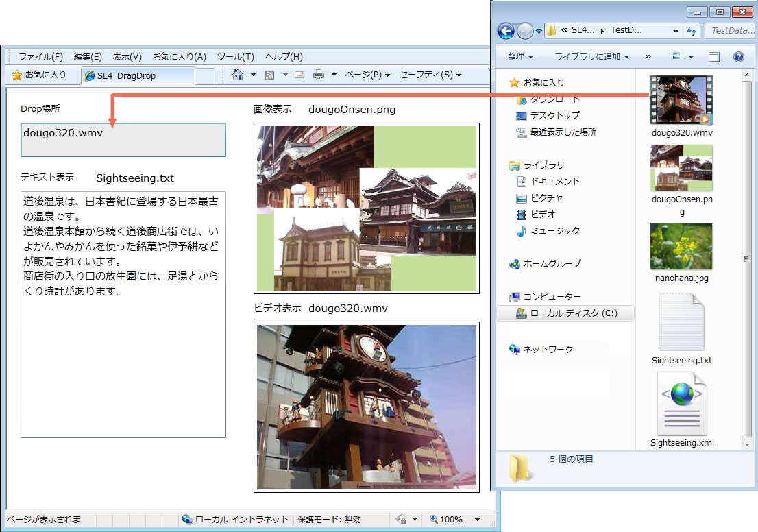
Task: Open the zoom level 100% dropdown arrow
Action: click(x=477, y=520)
